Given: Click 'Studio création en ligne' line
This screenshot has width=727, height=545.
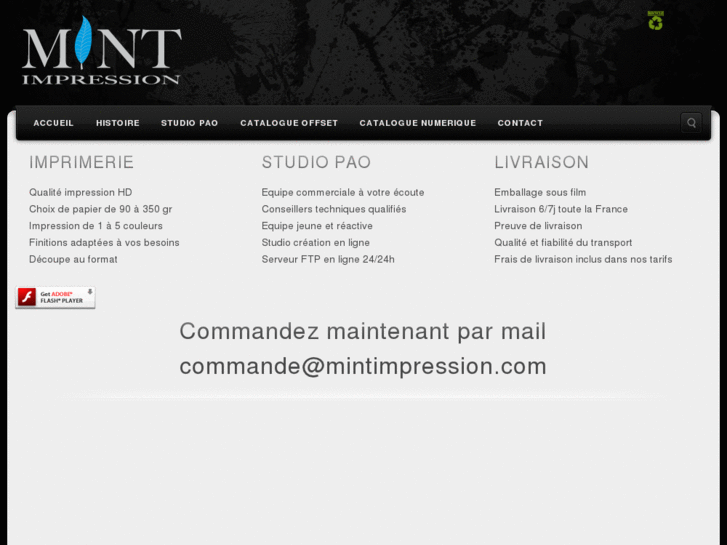Looking at the screenshot, I should [316, 243].
